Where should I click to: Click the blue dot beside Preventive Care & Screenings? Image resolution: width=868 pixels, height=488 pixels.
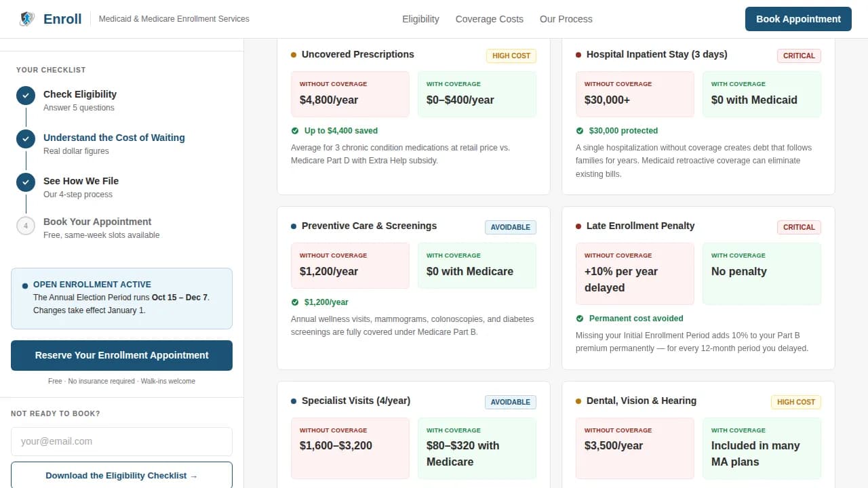(x=292, y=226)
